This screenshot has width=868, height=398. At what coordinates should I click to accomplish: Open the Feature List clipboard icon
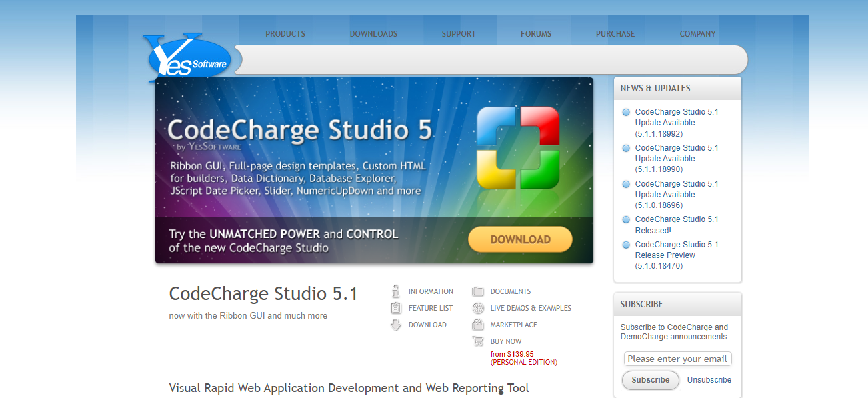click(396, 307)
